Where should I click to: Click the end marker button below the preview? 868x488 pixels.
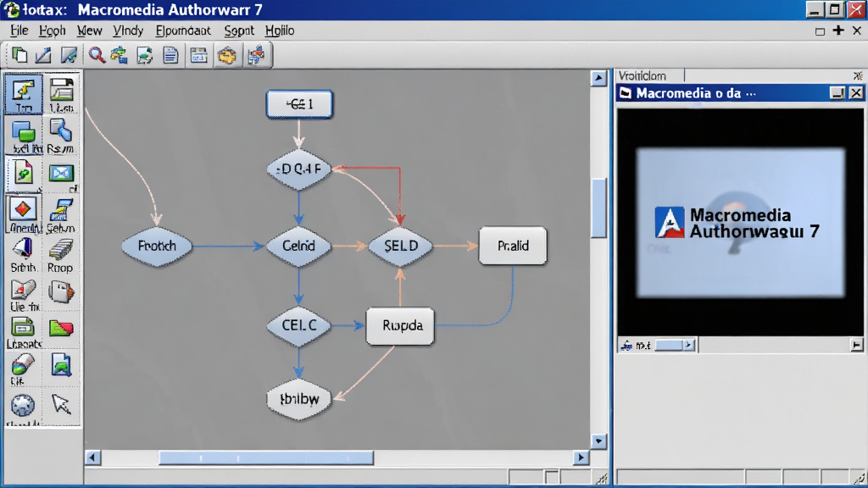click(856, 346)
